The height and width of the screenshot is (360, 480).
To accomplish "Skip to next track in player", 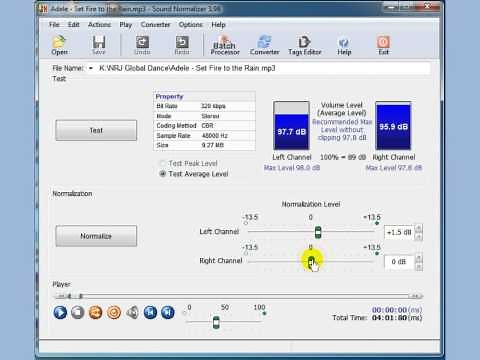I will pyautogui.click(x=168, y=312).
